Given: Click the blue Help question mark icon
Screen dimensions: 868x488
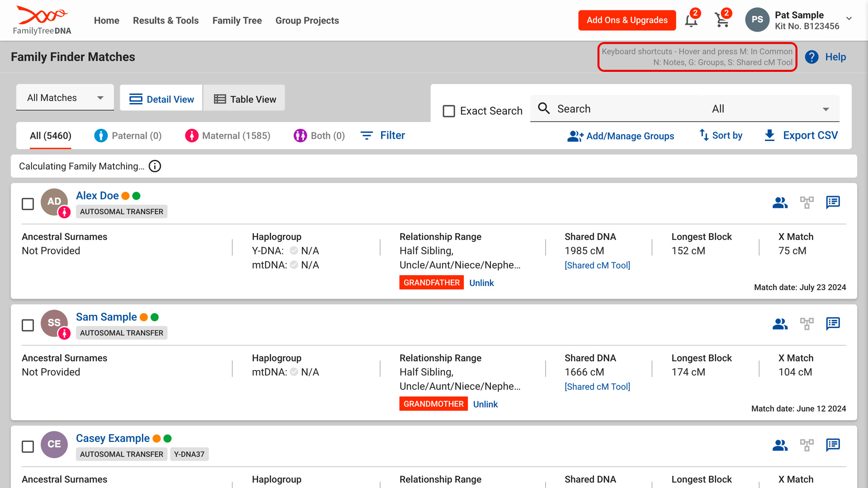Looking at the screenshot, I should coord(811,57).
